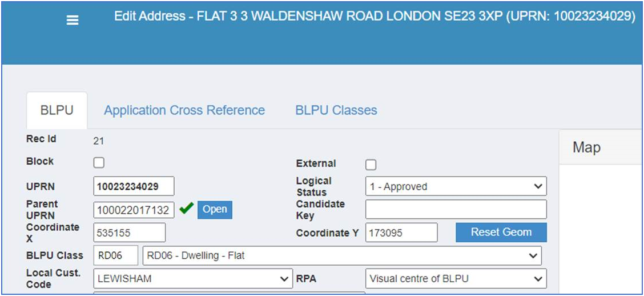Select the BLPU tab
Image resolution: width=644 pixels, height=296 pixels.
pos(57,110)
